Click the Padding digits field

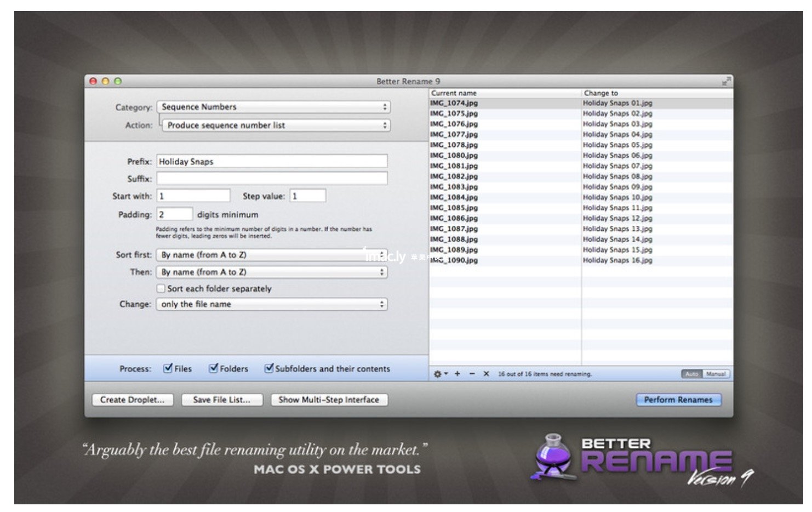coord(175,214)
